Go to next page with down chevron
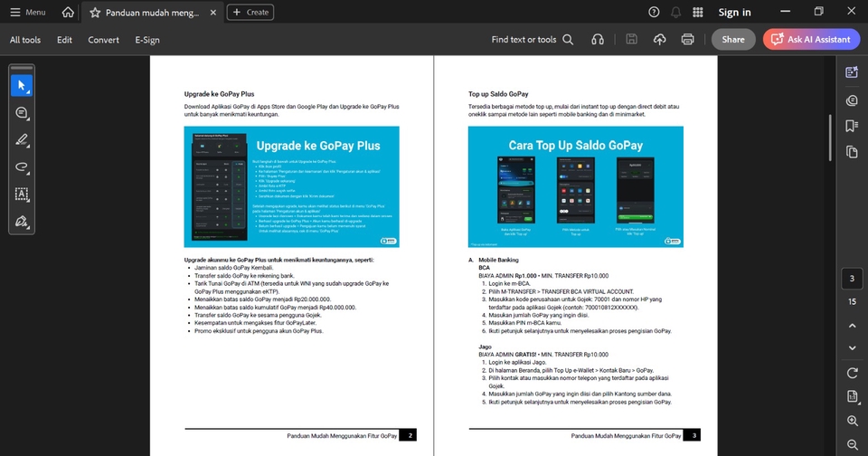The width and height of the screenshot is (868, 456). point(852,347)
